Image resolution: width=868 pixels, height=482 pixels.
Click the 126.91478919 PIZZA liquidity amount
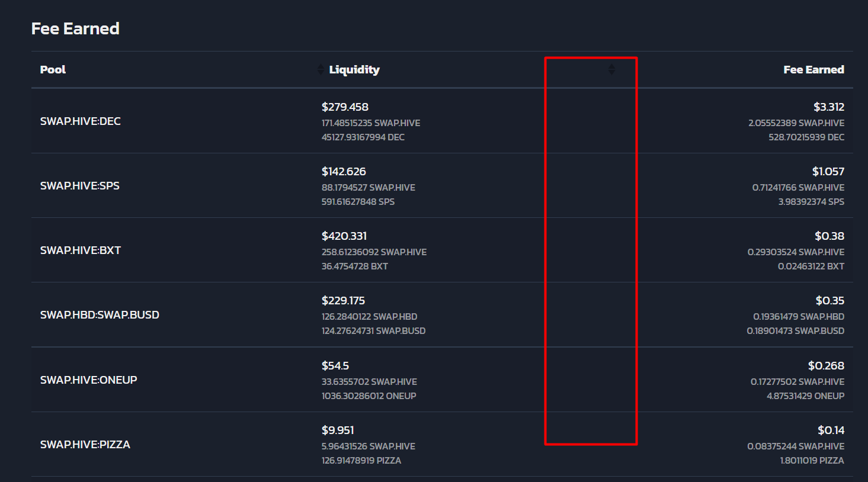[x=361, y=460]
